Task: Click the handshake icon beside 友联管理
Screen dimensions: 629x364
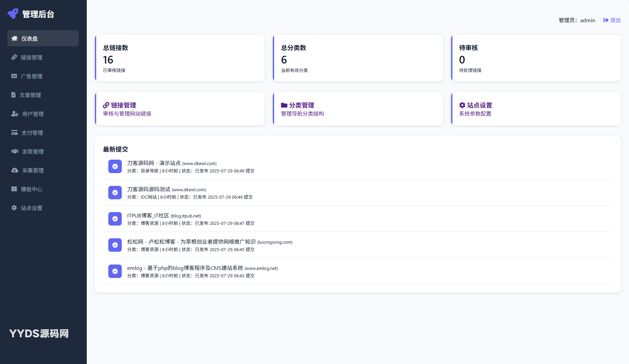Action: pos(15,151)
